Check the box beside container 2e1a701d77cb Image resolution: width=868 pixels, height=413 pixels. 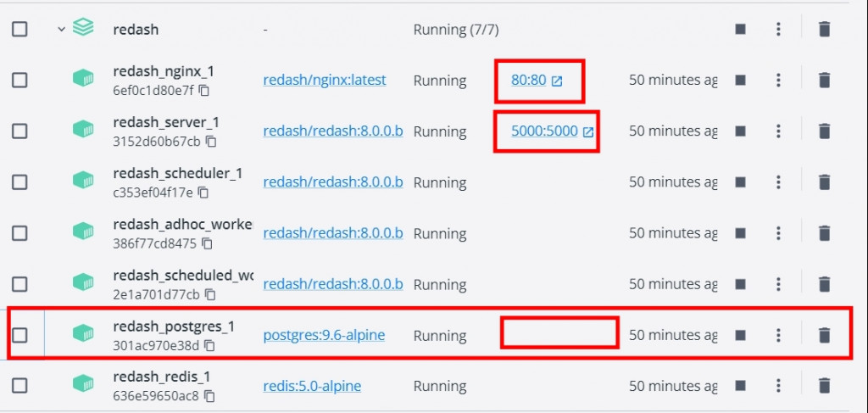[19, 284]
